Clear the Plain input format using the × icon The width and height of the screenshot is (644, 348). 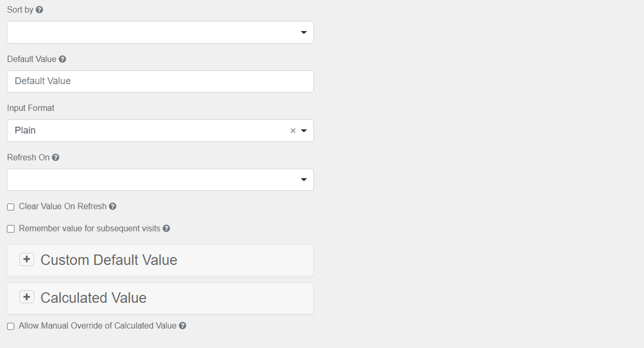coord(293,130)
